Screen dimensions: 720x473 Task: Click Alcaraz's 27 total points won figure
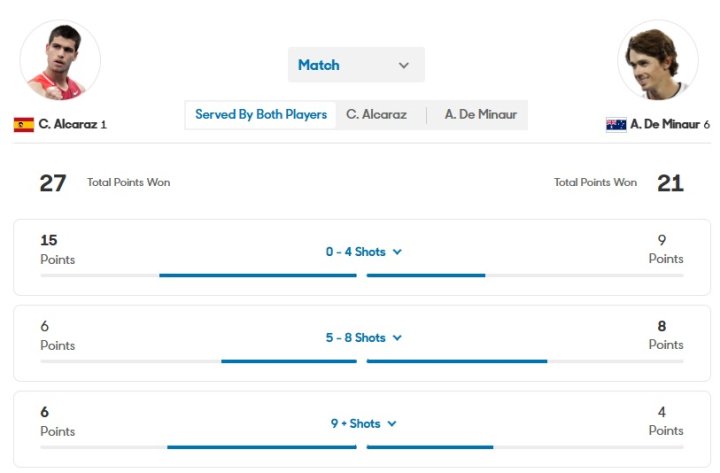pyautogui.click(x=53, y=183)
